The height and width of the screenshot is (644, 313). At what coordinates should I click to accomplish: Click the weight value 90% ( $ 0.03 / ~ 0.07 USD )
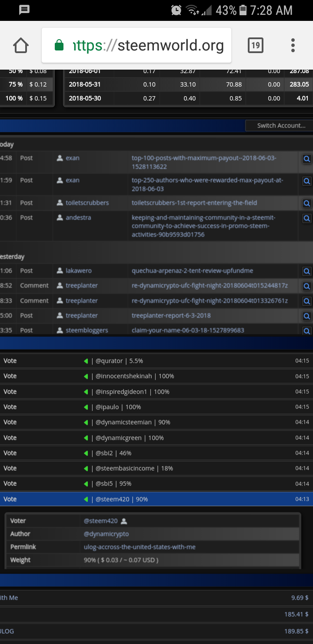tap(121, 560)
